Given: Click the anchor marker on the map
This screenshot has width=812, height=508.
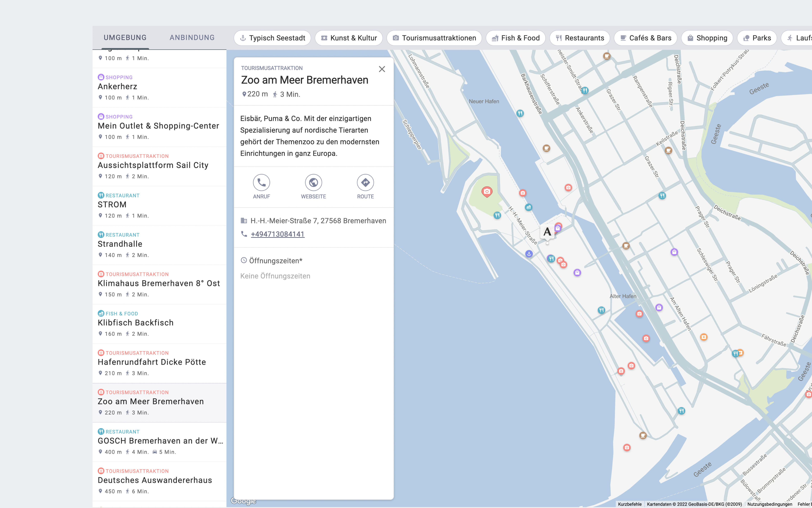Looking at the screenshot, I should 529,254.
